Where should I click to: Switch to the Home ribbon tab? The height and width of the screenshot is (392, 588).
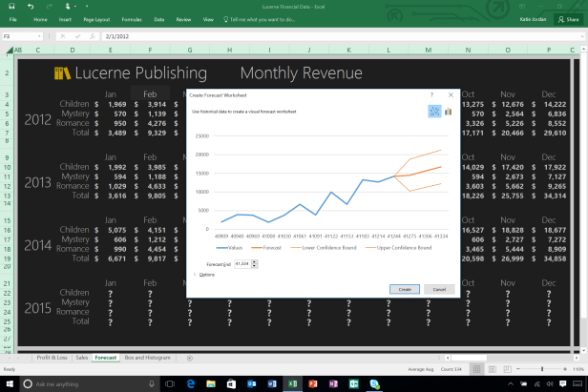[40, 19]
